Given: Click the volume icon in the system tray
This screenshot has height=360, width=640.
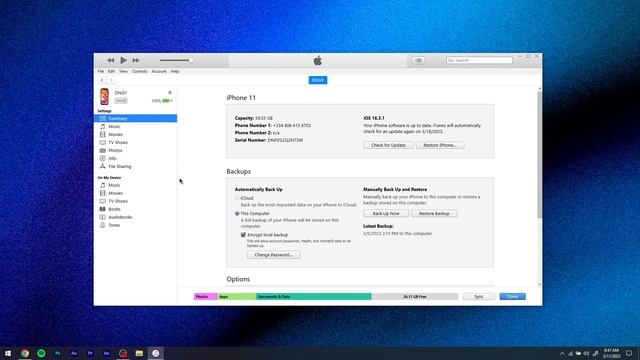Looking at the screenshot, I should point(587,353).
